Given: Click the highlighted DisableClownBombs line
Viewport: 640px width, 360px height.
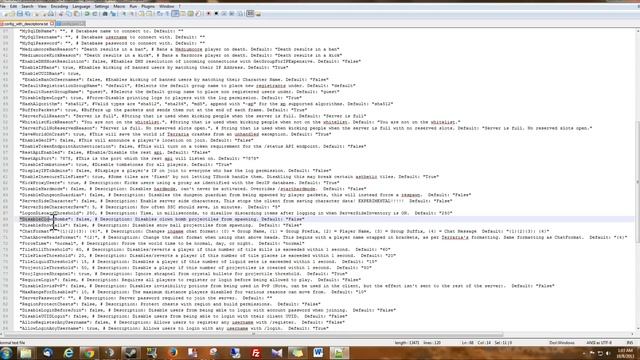Looking at the screenshot, I should (x=162, y=219).
